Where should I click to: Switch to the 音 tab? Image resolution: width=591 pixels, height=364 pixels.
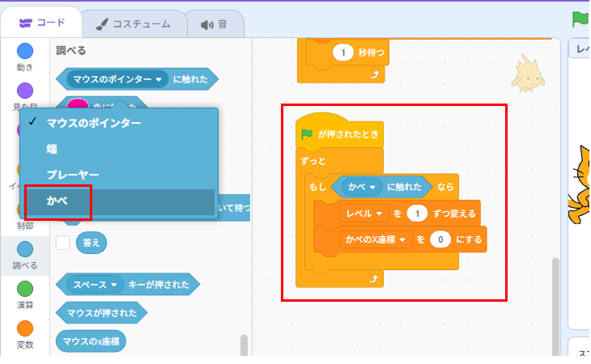[x=214, y=23]
